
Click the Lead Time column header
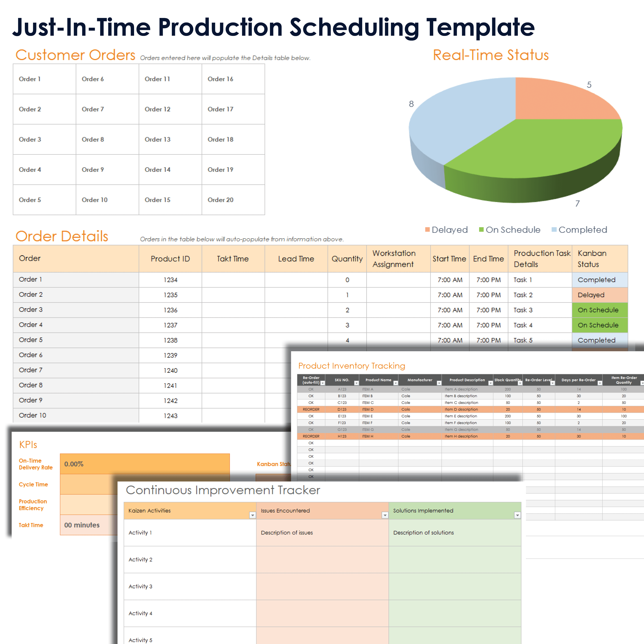tap(296, 259)
